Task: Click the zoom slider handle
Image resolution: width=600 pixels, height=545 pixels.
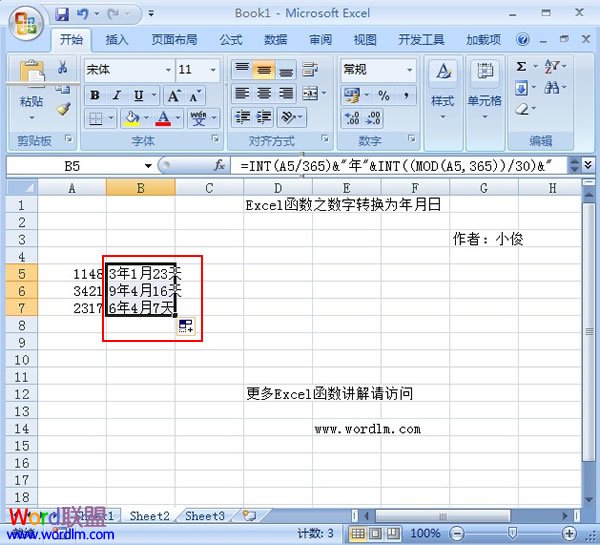Action: tap(512, 532)
